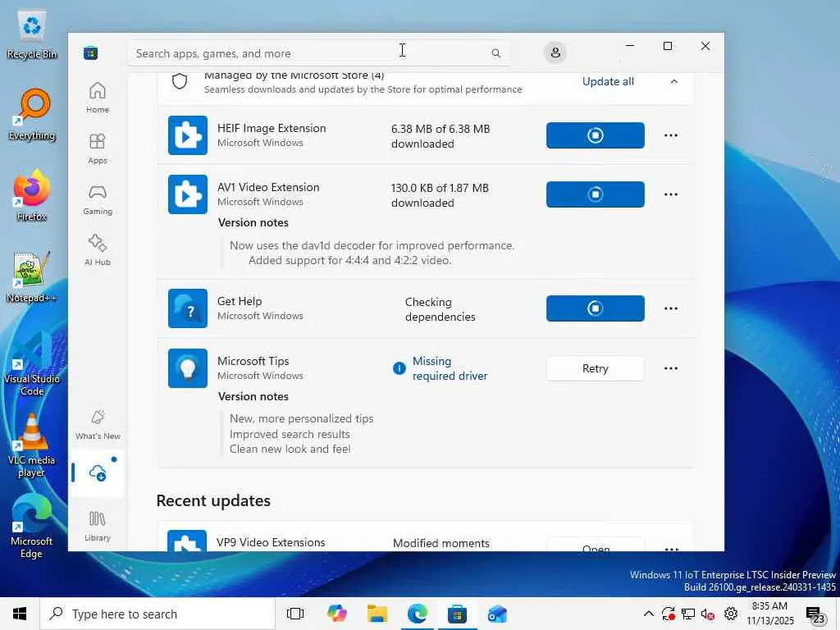Open File Explorer from taskbar

[x=377, y=614]
